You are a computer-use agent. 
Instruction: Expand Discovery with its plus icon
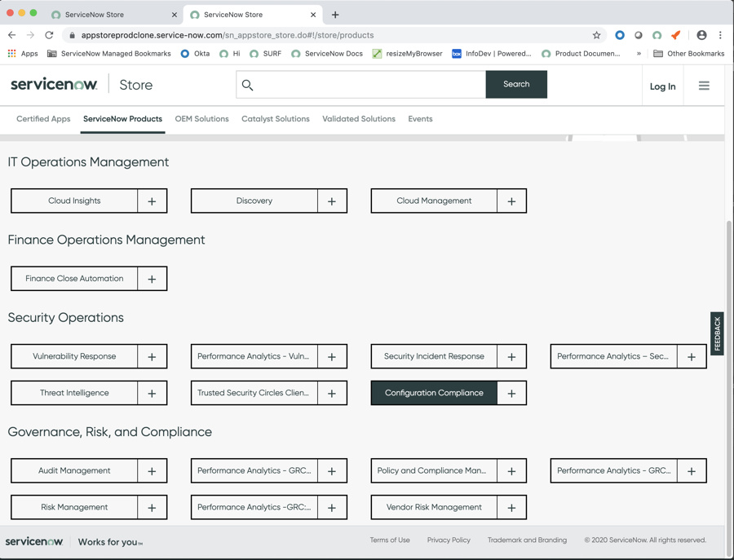coord(332,201)
